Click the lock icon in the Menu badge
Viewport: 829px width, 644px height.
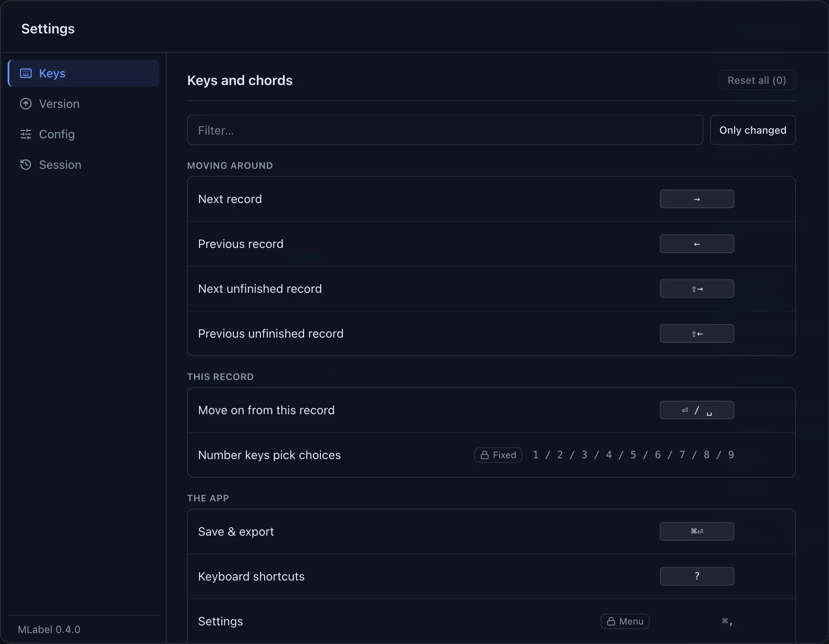point(611,621)
